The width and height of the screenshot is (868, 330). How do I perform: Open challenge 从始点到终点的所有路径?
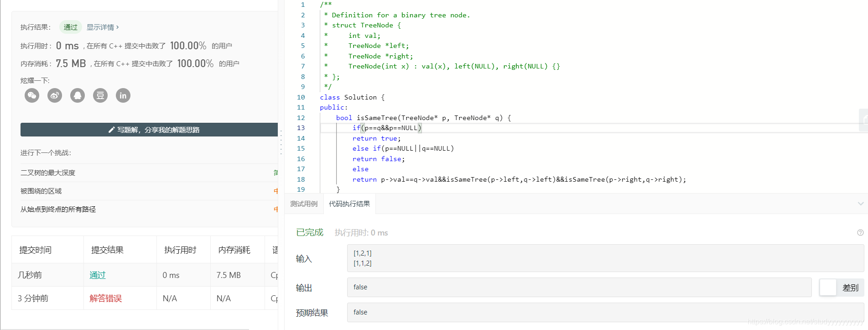tap(58, 209)
